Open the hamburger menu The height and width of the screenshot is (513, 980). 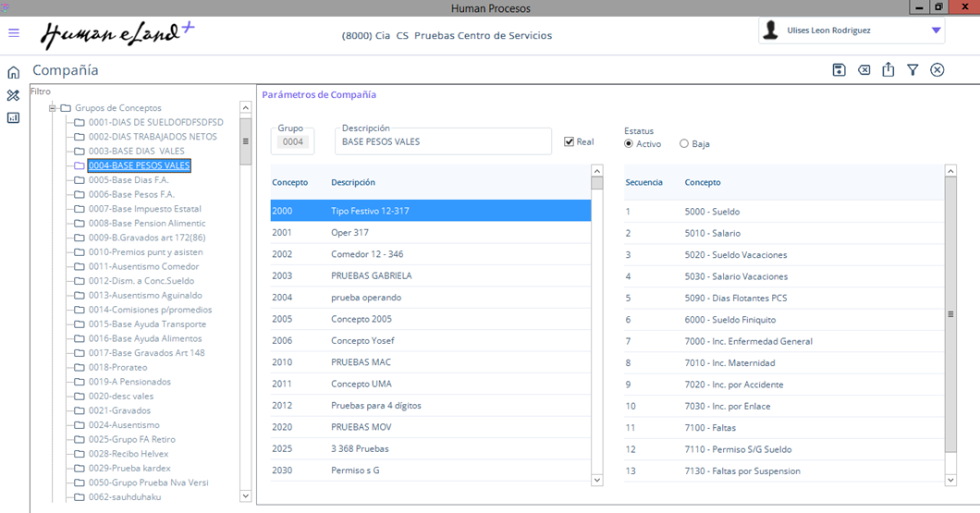(x=14, y=33)
